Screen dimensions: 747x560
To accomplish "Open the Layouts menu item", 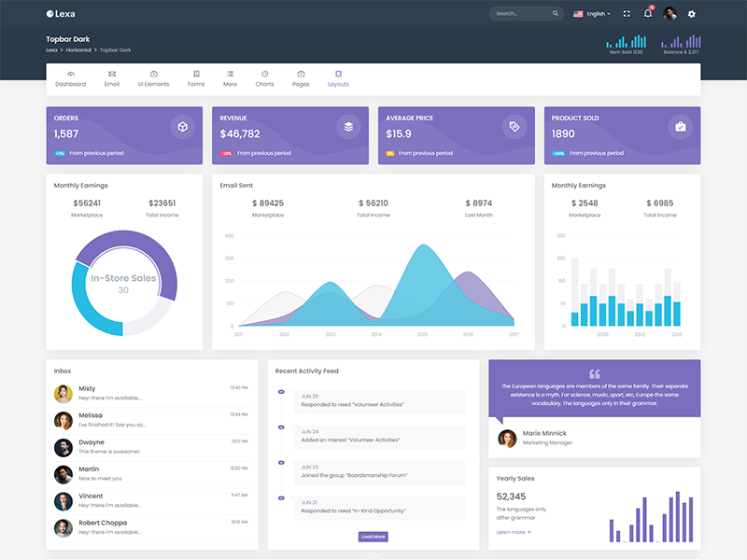I will [x=338, y=78].
